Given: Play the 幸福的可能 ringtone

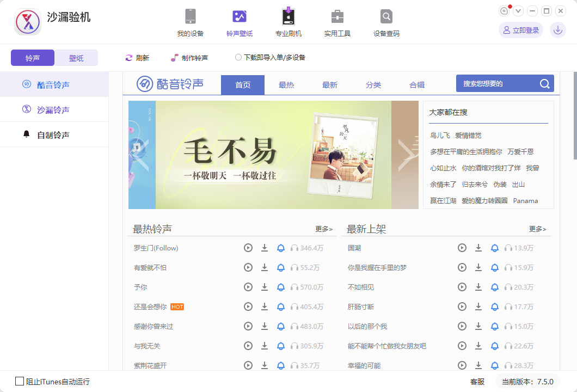Looking at the screenshot, I should pos(462,365).
